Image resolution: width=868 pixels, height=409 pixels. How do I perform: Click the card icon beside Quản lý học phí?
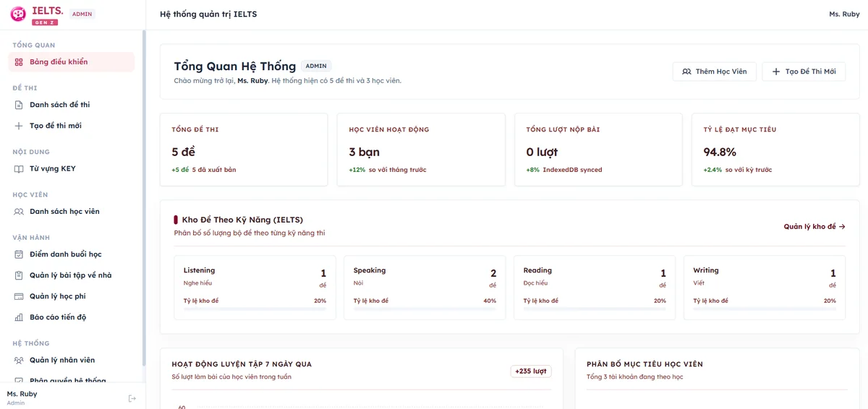coord(19,296)
